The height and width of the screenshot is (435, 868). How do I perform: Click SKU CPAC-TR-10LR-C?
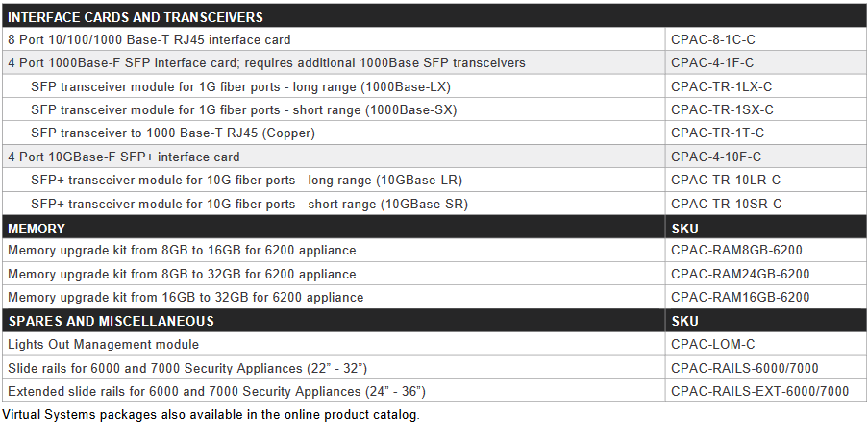point(726,180)
